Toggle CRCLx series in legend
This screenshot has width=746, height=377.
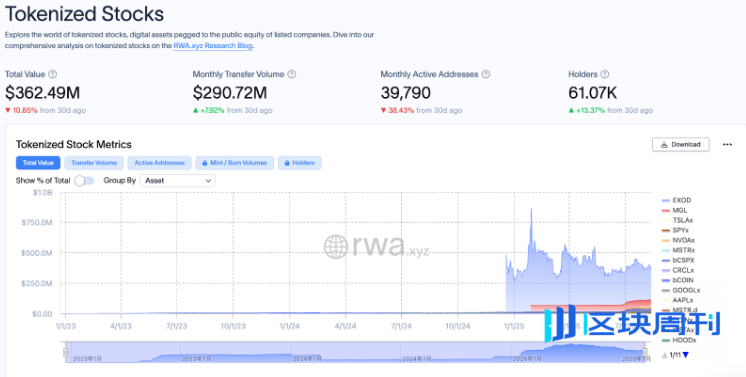(x=678, y=270)
